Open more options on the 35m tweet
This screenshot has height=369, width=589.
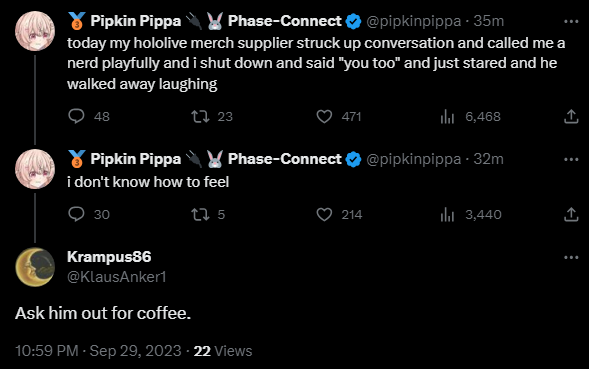point(571,22)
